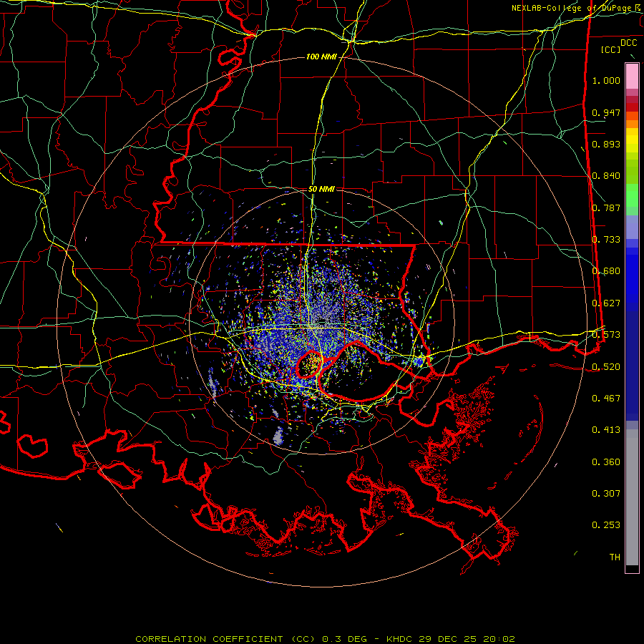Click the 50 NMI range ring label
This screenshot has width=644, height=644.
pyautogui.click(x=321, y=190)
